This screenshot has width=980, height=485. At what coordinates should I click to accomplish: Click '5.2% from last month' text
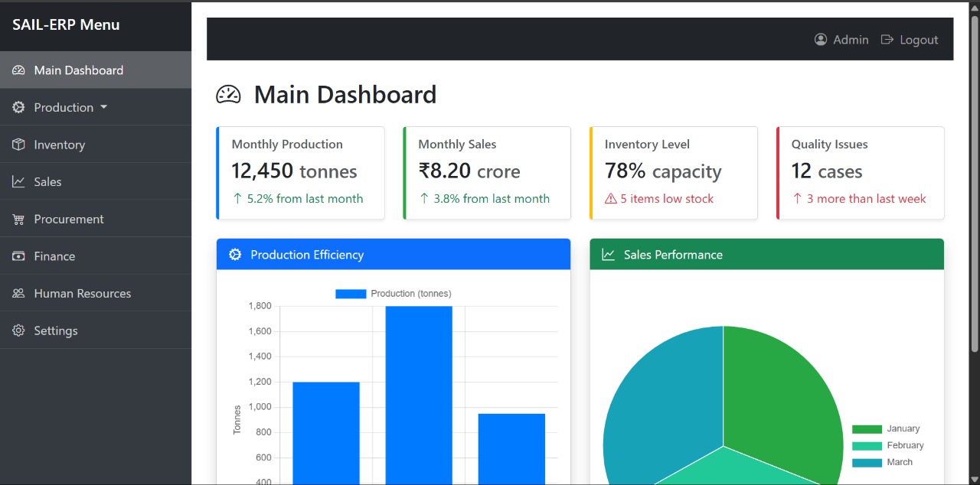tap(305, 199)
